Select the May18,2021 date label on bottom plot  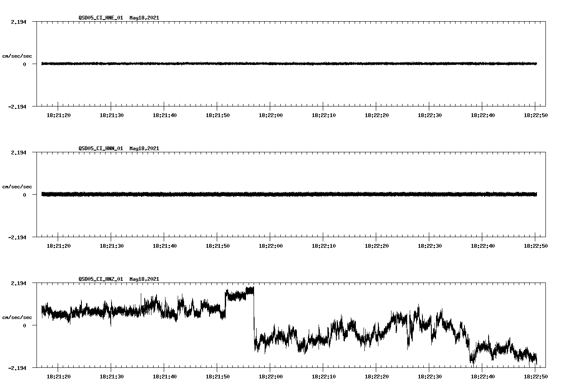pyautogui.click(x=143, y=279)
